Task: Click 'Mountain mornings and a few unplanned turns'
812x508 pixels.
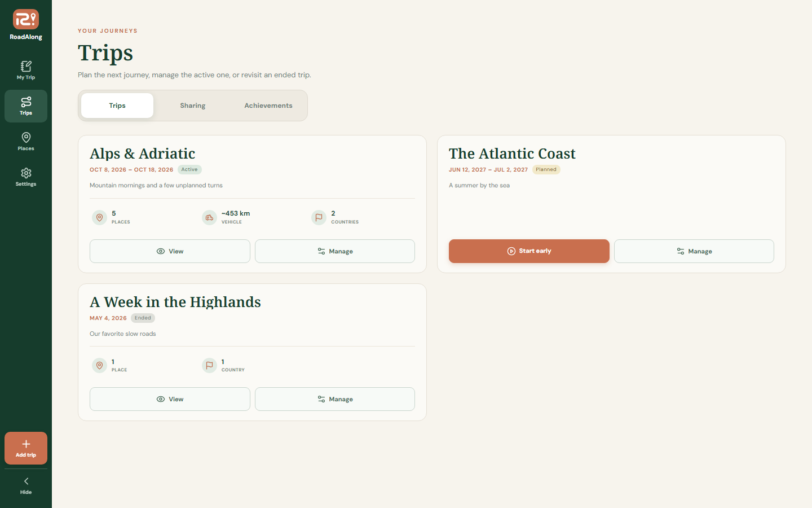Action: pyautogui.click(x=156, y=185)
